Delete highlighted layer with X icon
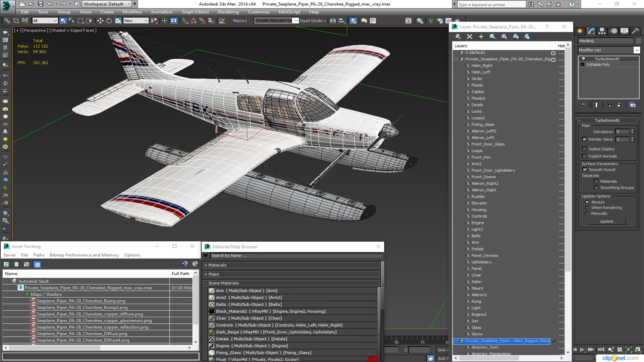Screen dimensions: 644x362 click(469, 37)
